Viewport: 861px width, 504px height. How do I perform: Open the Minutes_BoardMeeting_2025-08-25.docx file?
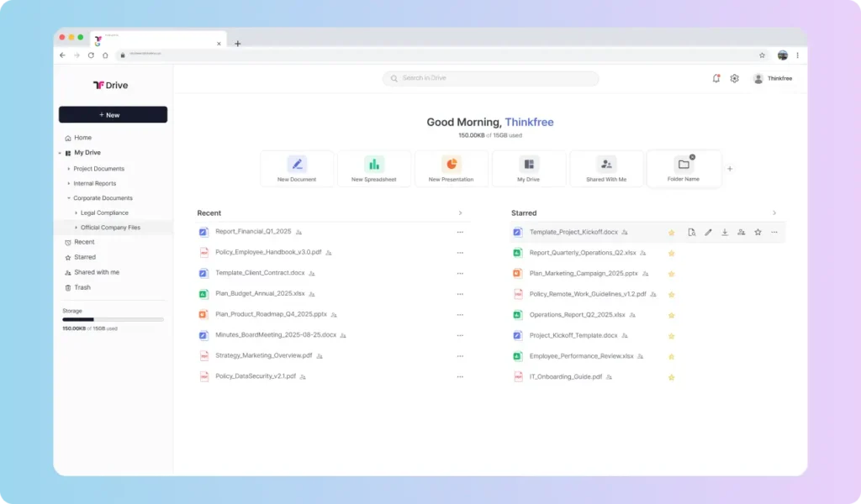276,334
